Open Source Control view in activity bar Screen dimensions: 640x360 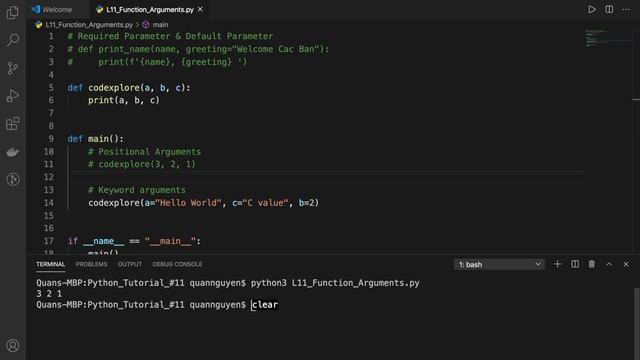(x=13, y=68)
